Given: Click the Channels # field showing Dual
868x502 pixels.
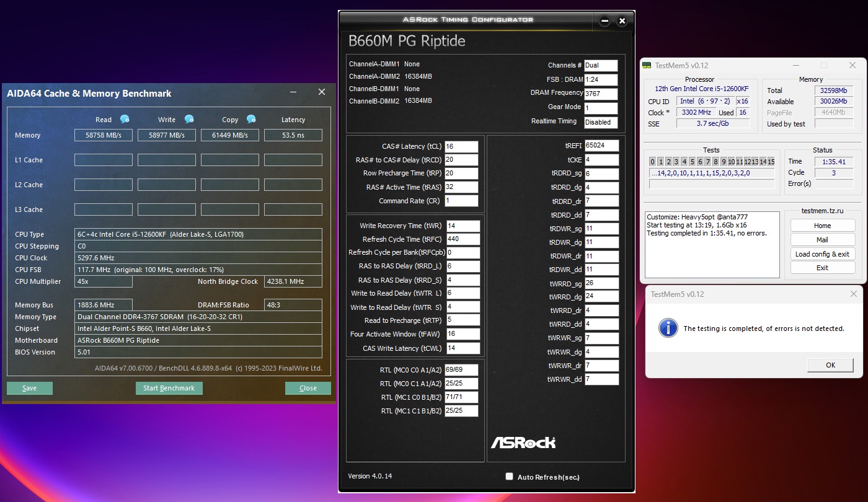Looking at the screenshot, I should pyautogui.click(x=601, y=66).
